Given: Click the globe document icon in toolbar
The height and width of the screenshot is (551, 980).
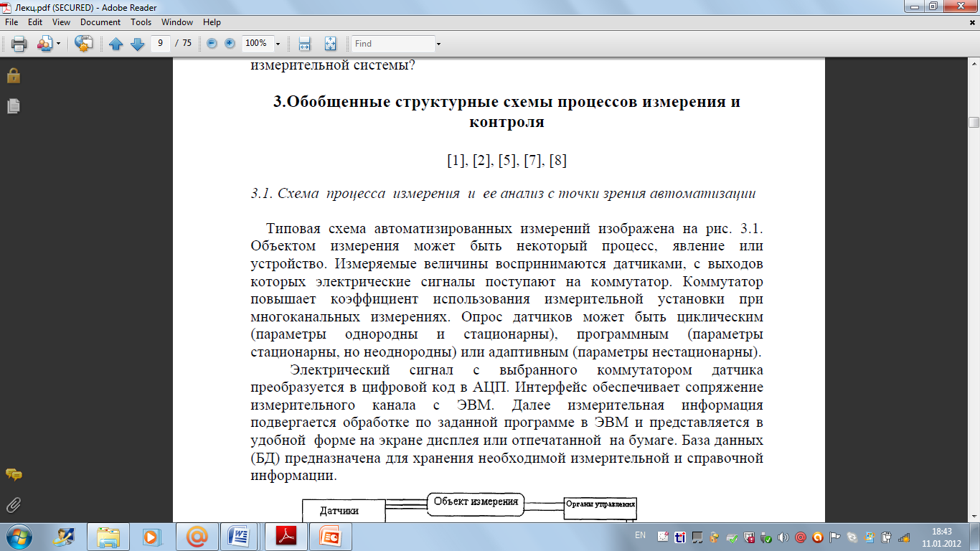Looking at the screenshot, I should click(x=84, y=44).
